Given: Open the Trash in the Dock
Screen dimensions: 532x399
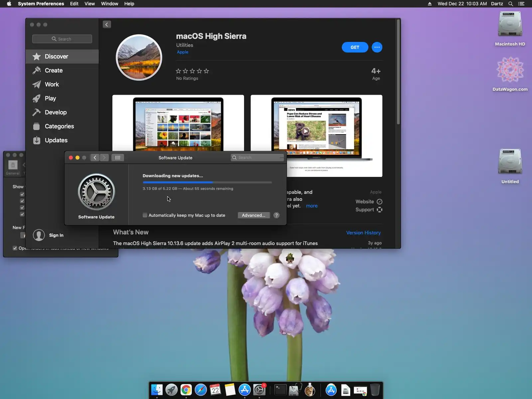Looking at the screenshot, I should [375, 390].
